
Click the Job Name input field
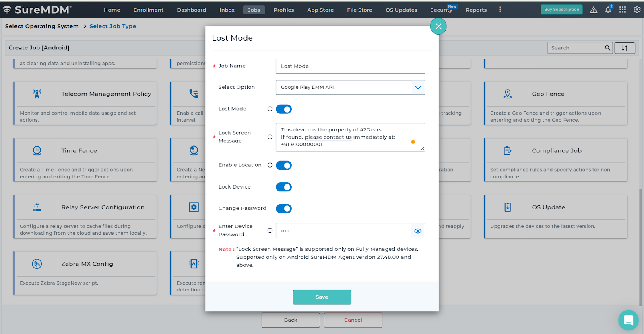click(350, 66)
